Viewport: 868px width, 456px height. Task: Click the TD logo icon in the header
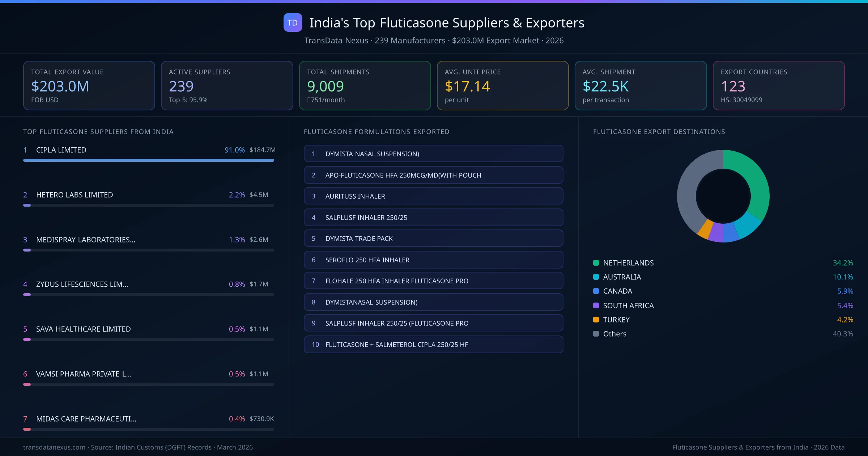tap(292, 22)
